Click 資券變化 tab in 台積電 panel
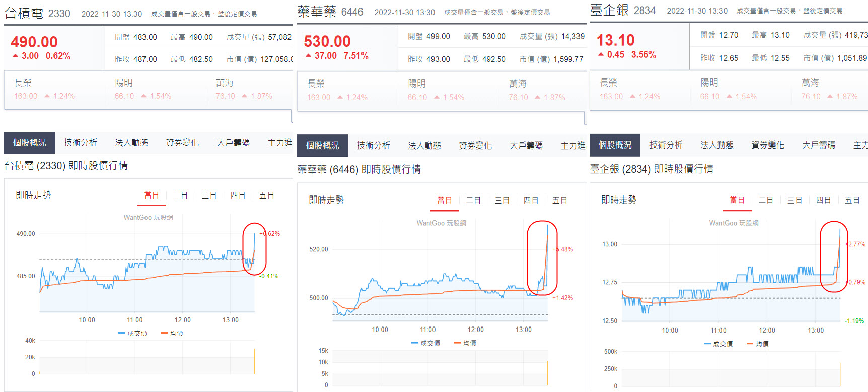 click(182, 143)
